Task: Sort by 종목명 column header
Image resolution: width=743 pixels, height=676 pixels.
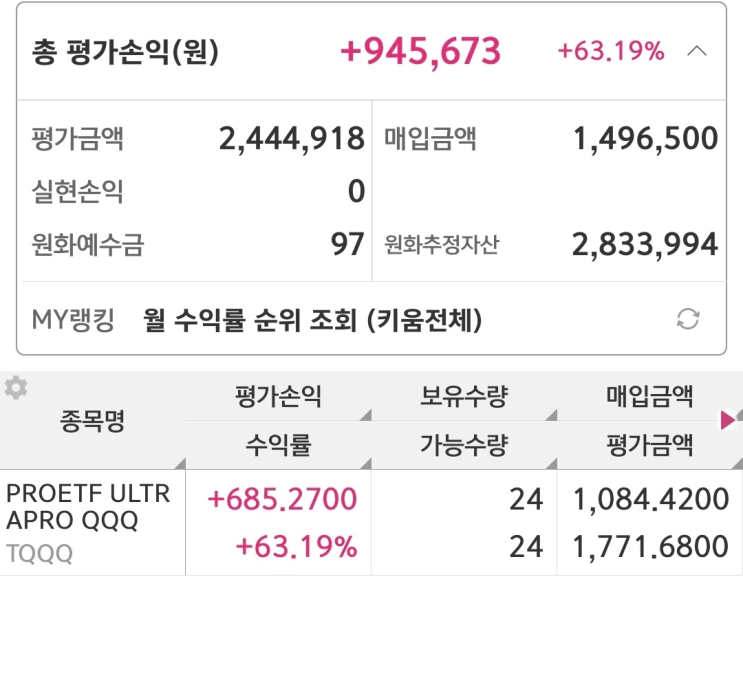Action: tap(93, 421)
